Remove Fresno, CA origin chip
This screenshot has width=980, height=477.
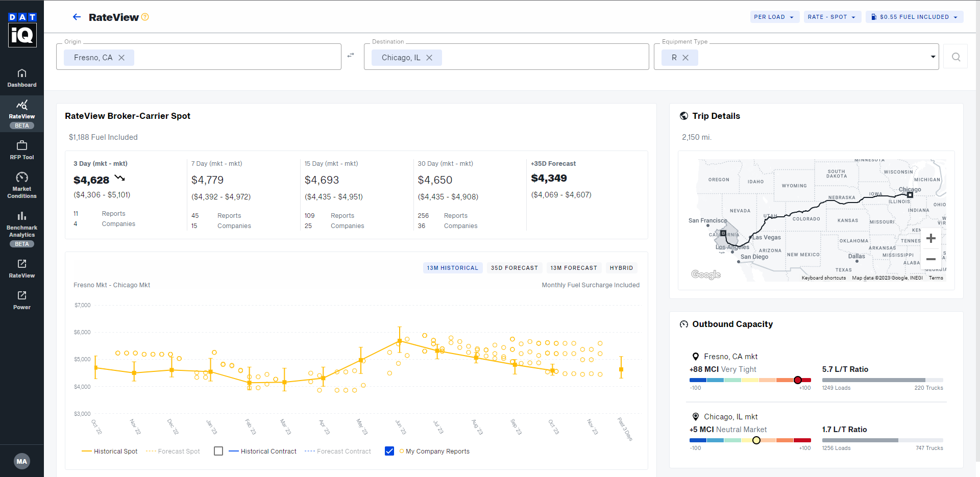[x=121, y=58]
